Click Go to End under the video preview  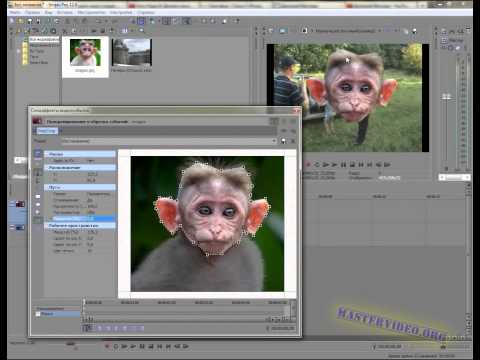click(x=370, y=164)
